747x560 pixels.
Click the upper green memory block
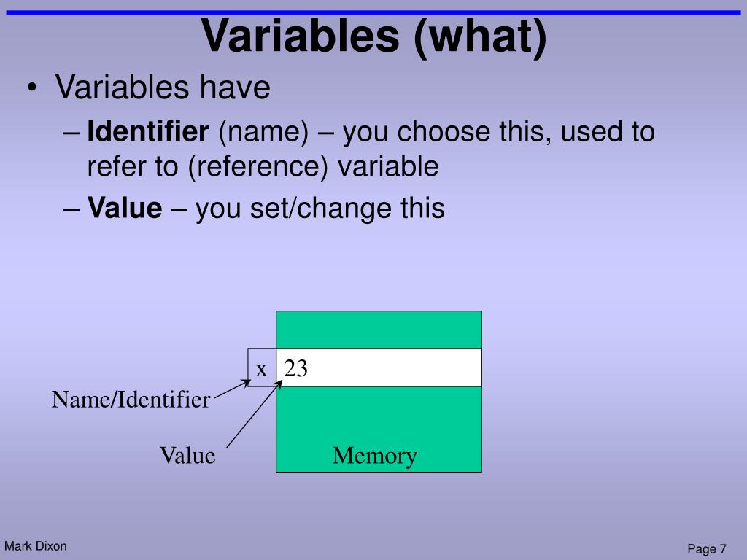pyautogui.click(x=379, y=330)
